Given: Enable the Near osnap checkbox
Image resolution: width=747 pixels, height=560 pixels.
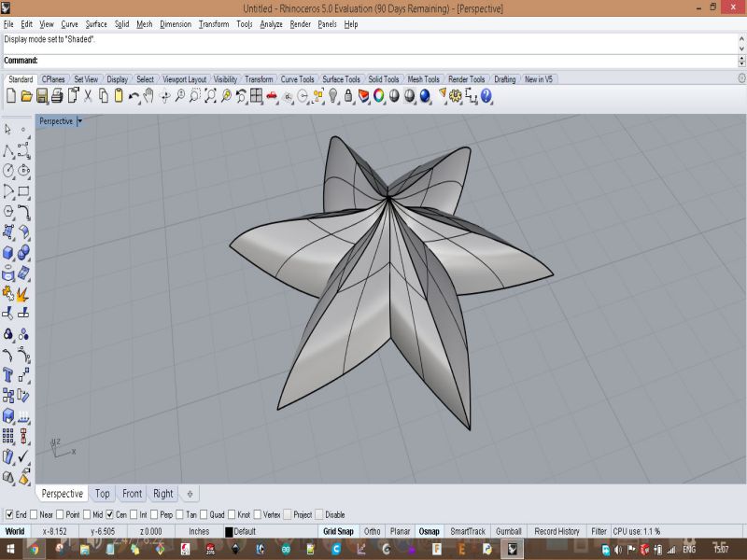Looking at the screenshot, I should 34,514.
